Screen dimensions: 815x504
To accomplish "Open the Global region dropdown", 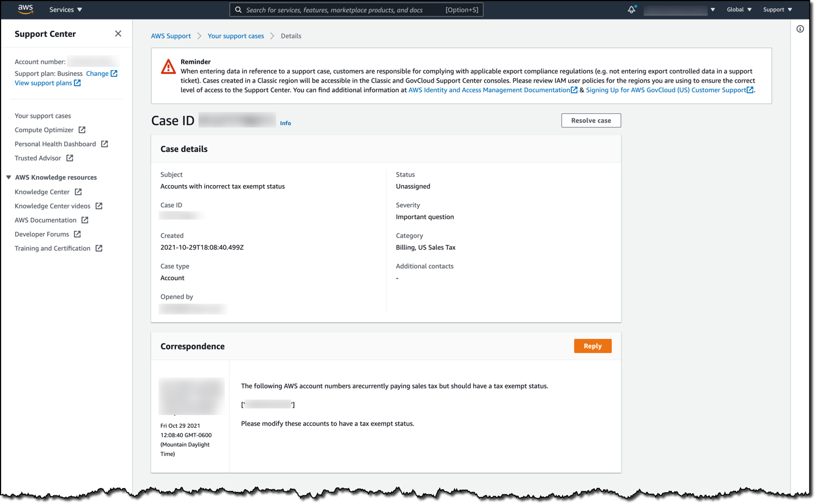I will [x=739, y=10].
